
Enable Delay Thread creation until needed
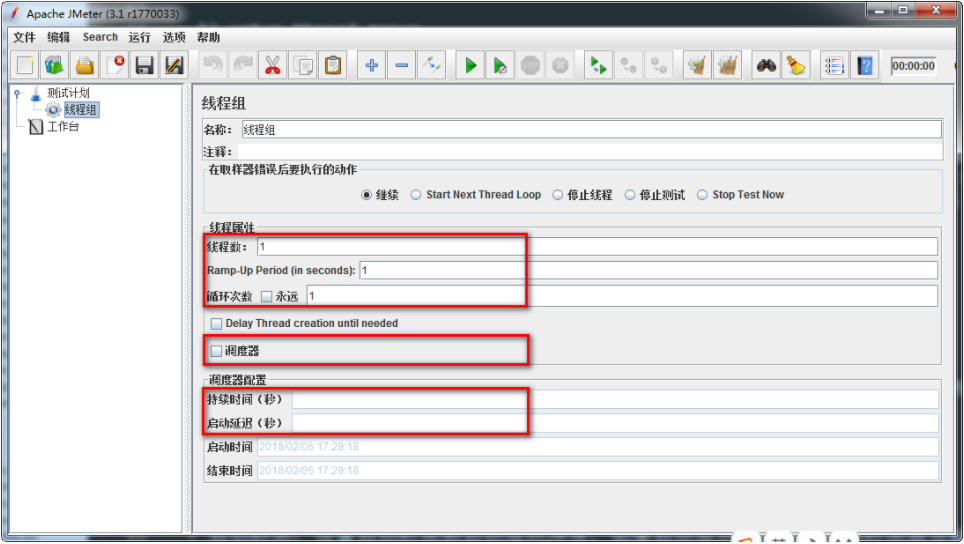click(x=216, y=323)
